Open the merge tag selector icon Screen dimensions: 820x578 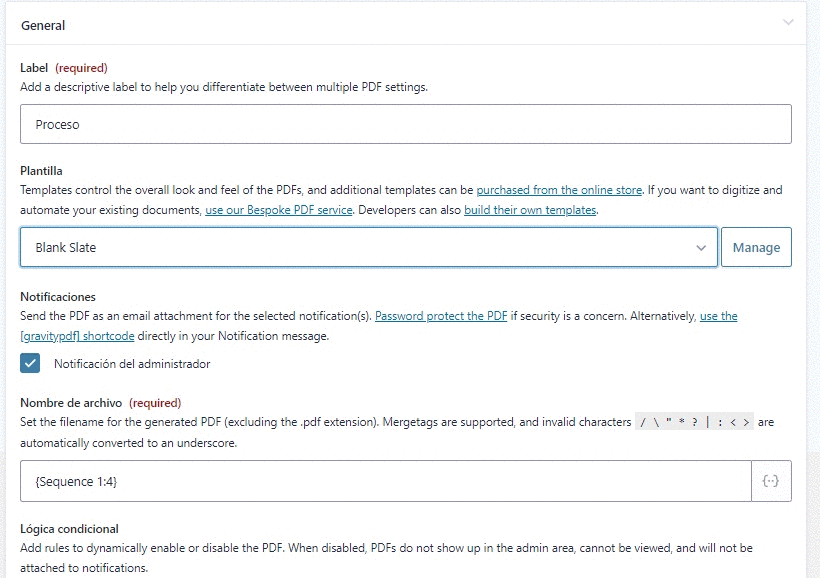(771, 481)
